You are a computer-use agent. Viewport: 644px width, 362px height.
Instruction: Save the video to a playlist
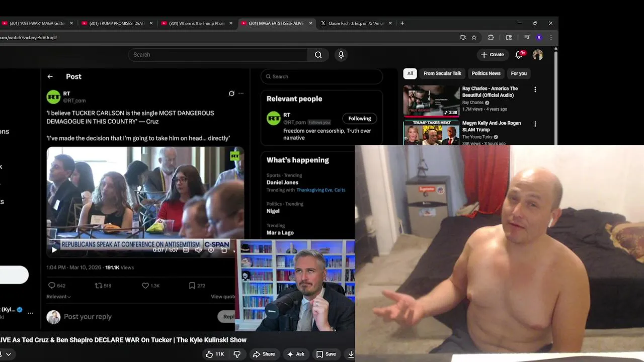pos(326,354)
